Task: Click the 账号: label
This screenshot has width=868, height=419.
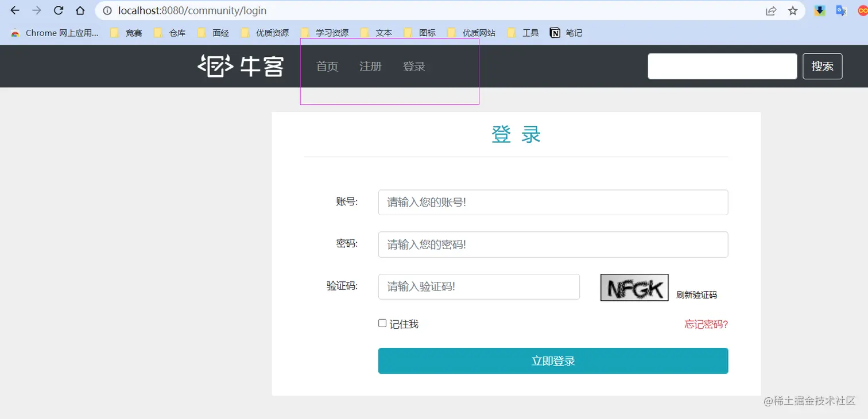Action: (347, 202)
